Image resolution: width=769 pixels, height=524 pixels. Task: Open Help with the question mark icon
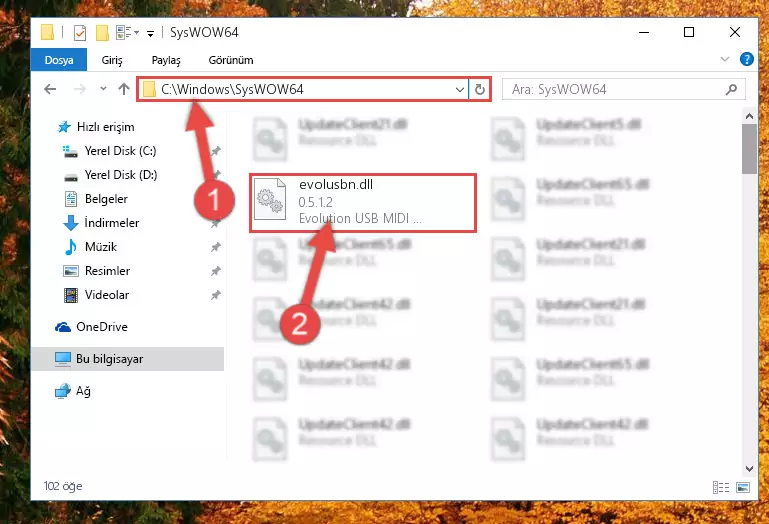pyautogui.click(x=746, y=59)
